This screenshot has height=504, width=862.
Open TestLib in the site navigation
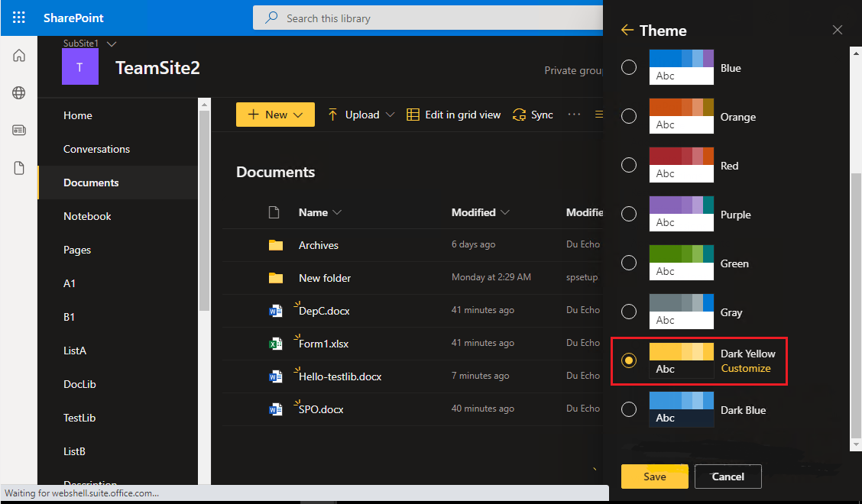79,418
